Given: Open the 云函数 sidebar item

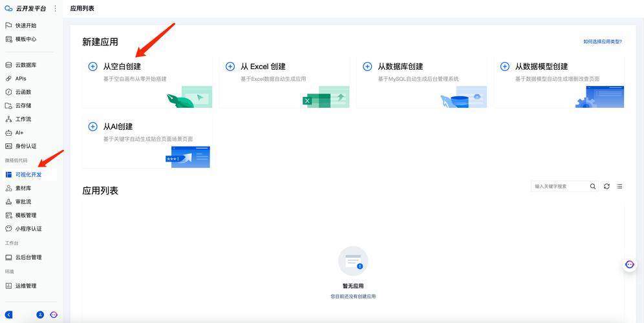Looking at the screenshot, I should (x=23, y=92).
